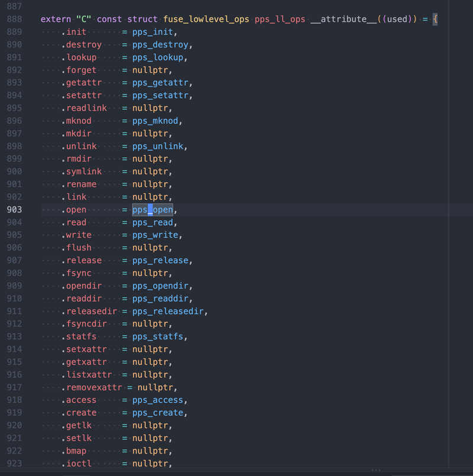473x476 pixels.
Task: Click the .rmdir field name
Action: click(76, 159)
